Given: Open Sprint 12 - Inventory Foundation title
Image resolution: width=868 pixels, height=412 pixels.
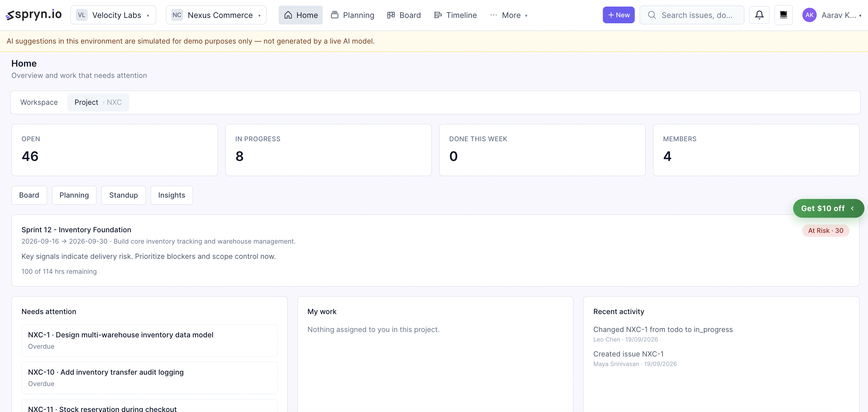Looking at the screenshot, I should [76, 230].
